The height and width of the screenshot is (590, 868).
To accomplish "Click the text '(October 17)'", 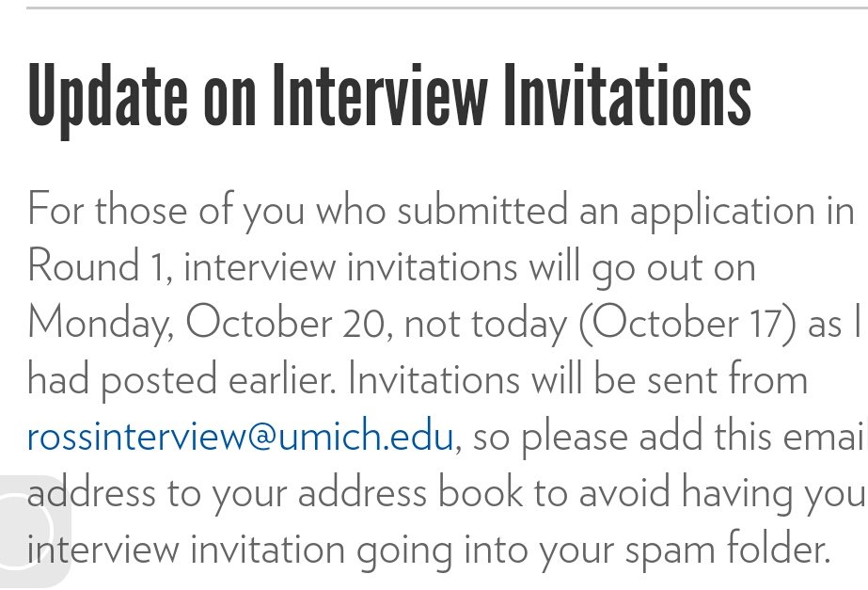I will pos(687,323).
